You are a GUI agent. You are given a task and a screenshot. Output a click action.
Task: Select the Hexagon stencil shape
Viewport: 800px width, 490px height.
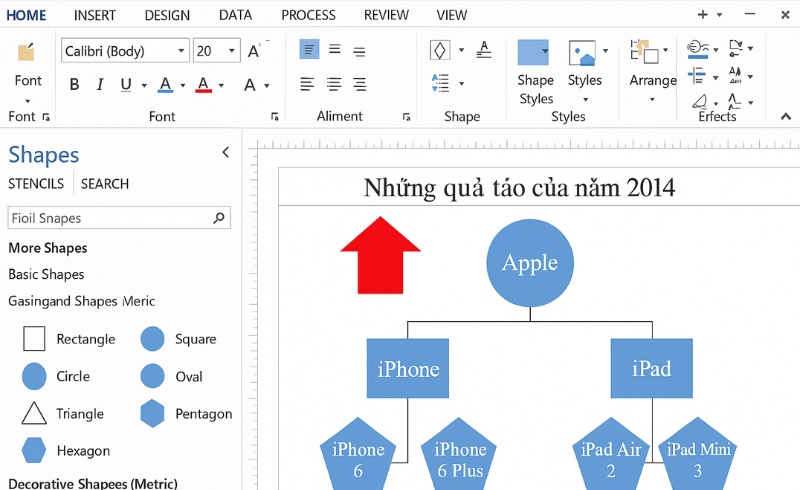(x=34, y=450)
